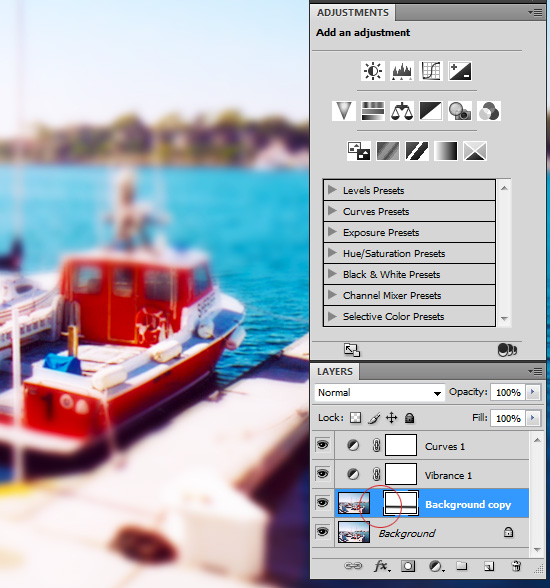
Task: Delete the selected layer
Action: tap(516, 566)
